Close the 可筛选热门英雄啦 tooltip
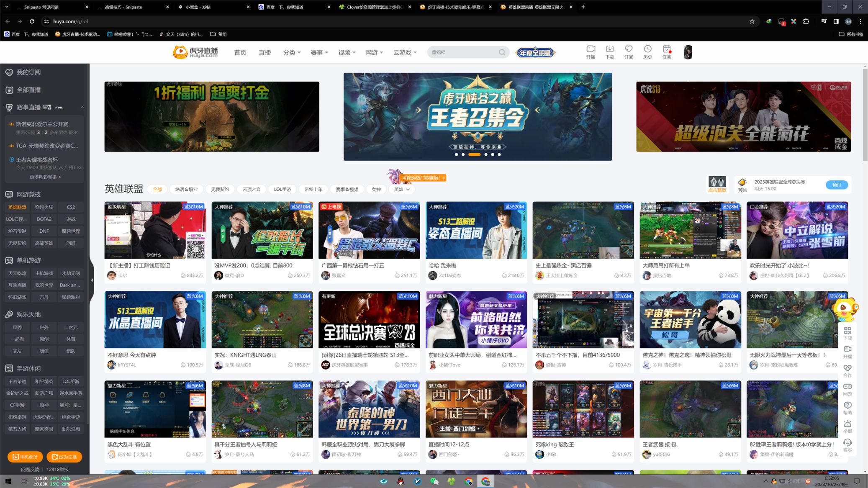This screenshot has width=868, height=488. (x=443, y=178)
